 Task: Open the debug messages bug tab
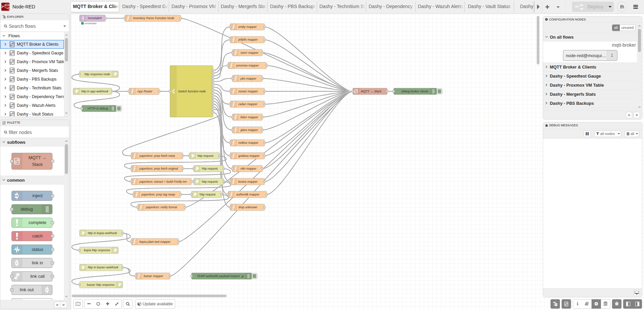pyautogui.click(x=617, y=304)
